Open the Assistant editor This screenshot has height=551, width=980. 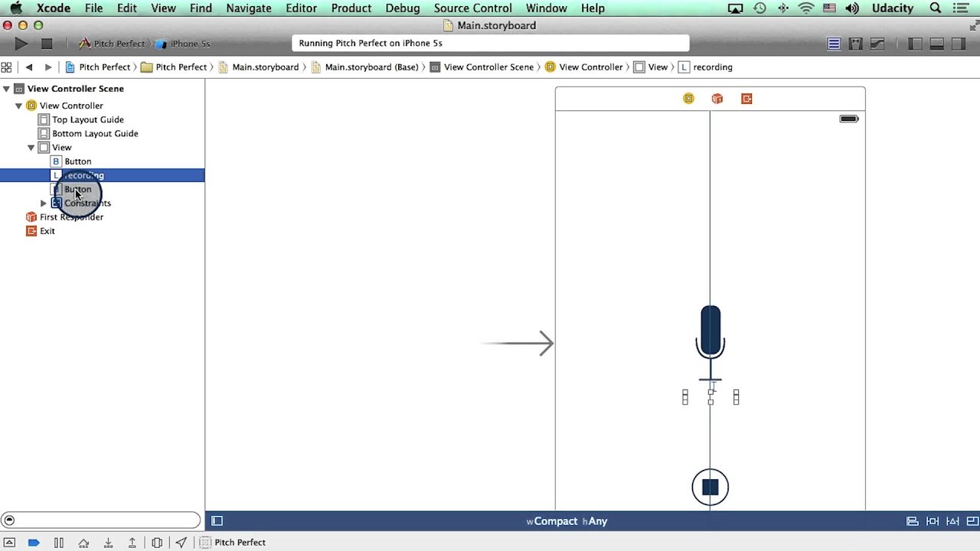pyautogui.click(x=856, y=44)
